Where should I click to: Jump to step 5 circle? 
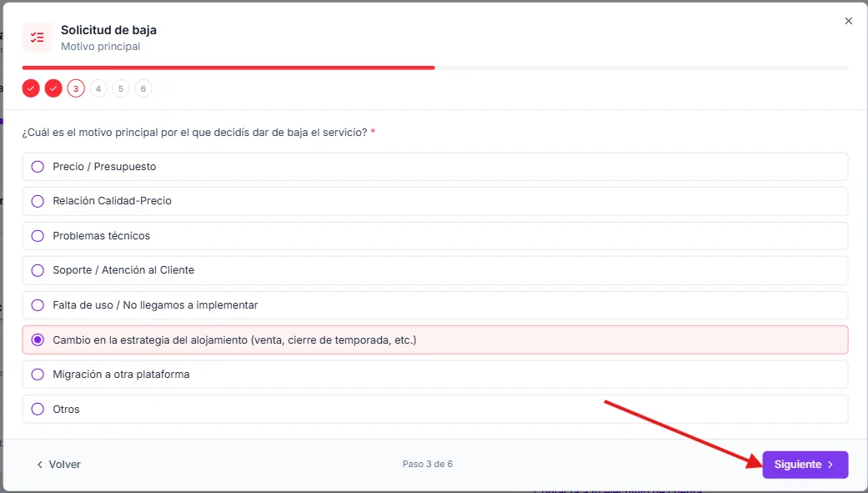coord(121,88)
